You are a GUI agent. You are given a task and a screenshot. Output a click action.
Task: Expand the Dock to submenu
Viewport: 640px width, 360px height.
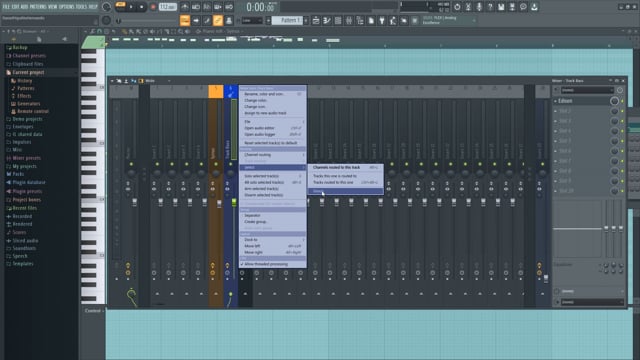273,240
